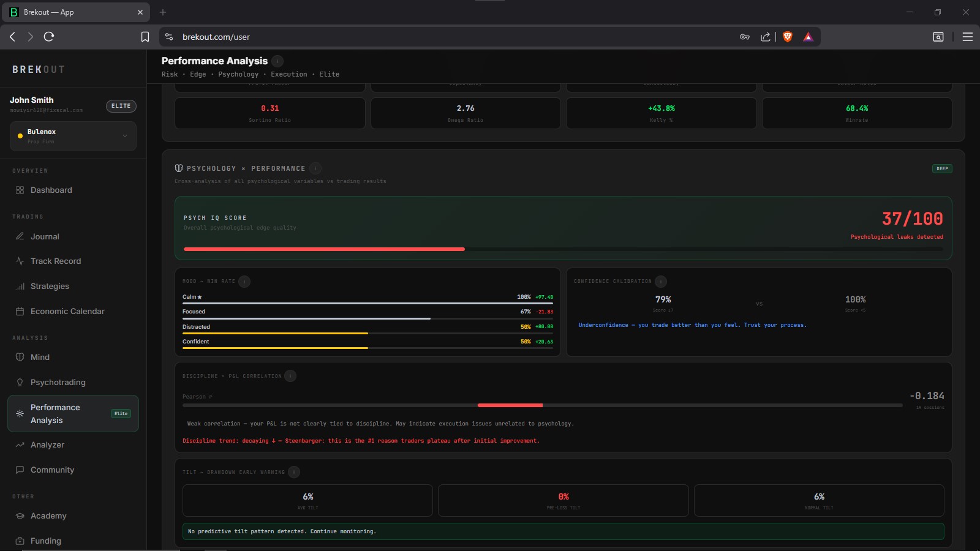
Task: Click the Brave shield icon
Action: pos(788,37)
